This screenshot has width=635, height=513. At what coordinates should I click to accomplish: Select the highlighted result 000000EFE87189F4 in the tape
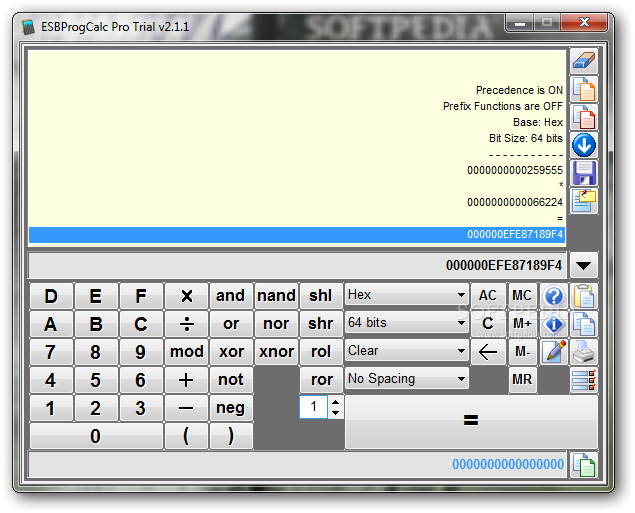click(x=297, y=234)
